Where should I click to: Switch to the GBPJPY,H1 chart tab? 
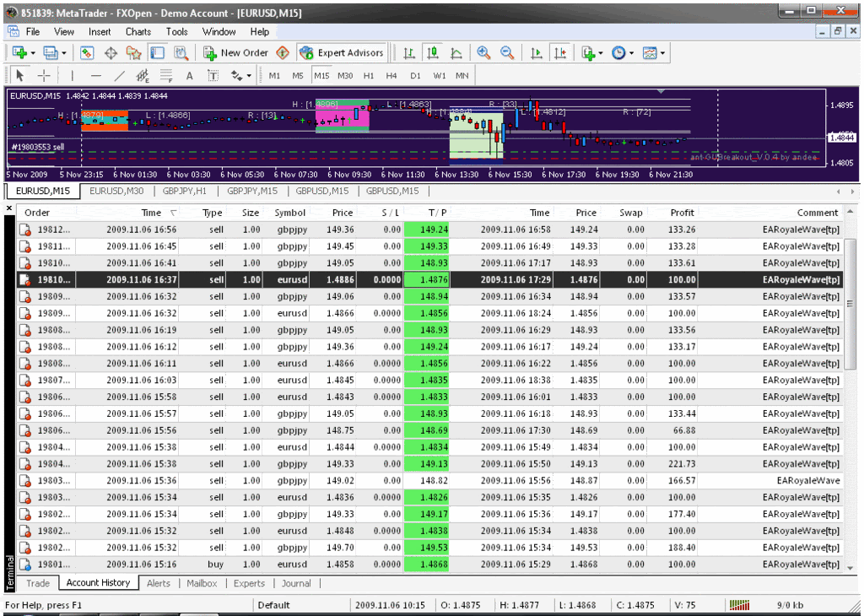click(x=185, y=192)
